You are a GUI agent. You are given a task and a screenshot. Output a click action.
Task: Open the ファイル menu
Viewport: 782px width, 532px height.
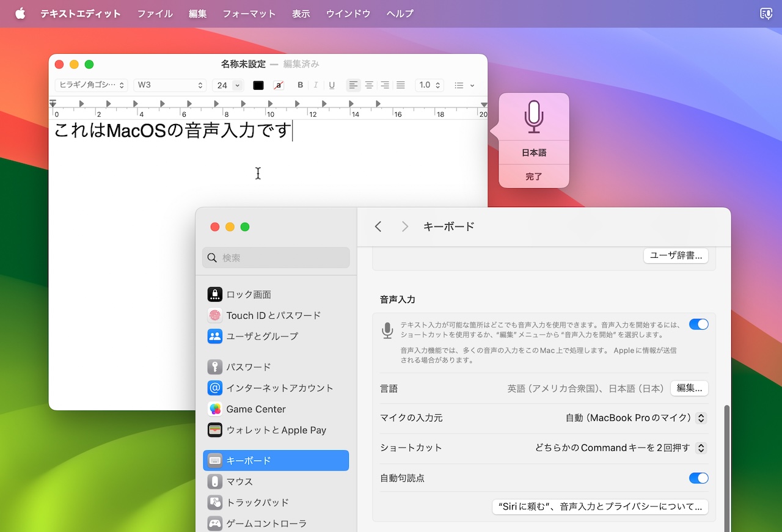(x=155, y=13)
